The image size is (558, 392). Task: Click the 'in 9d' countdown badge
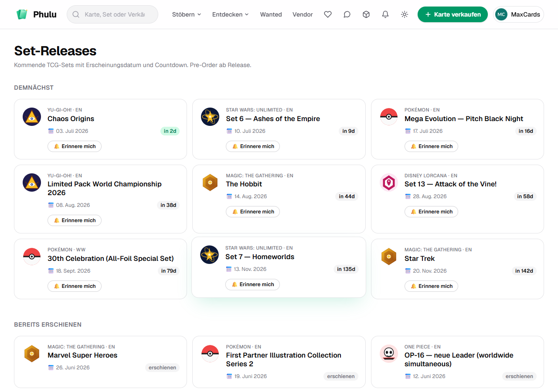coord(348,131)
